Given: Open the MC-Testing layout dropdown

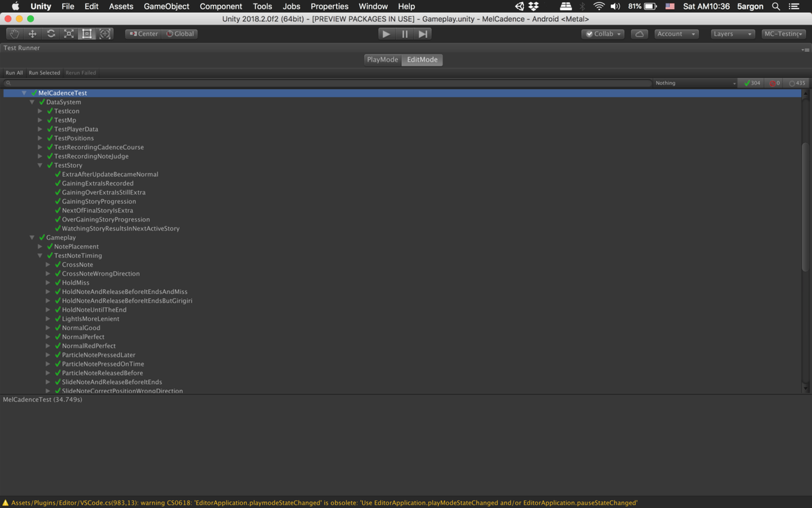Looking at the screenshot, I should [x=784, y=34].
